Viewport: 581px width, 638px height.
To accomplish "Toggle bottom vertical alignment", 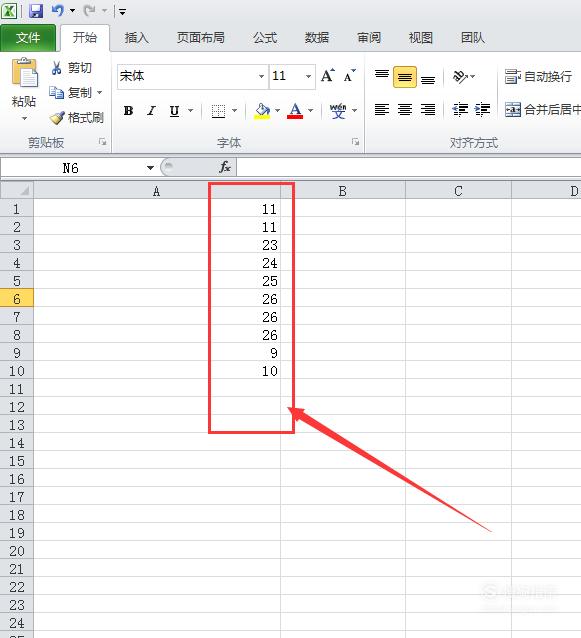I will coord(428,79).
